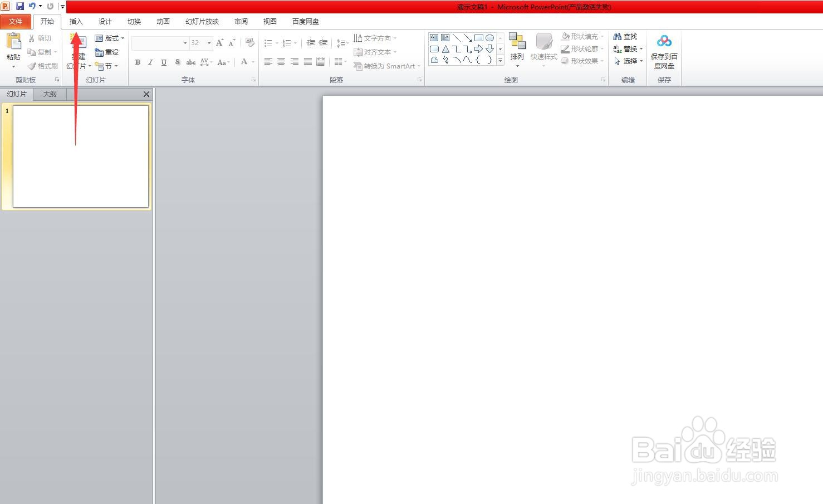Expand the Section (节) dropdown
This screenshot has height=504, width=823.
tap(106, 66)
